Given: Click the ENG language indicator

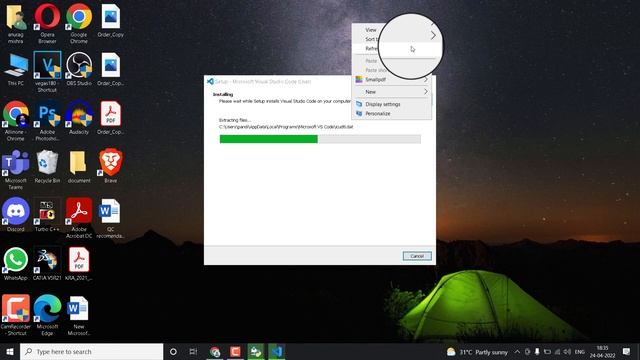Looking at the screenshot, I should [580, 352].
